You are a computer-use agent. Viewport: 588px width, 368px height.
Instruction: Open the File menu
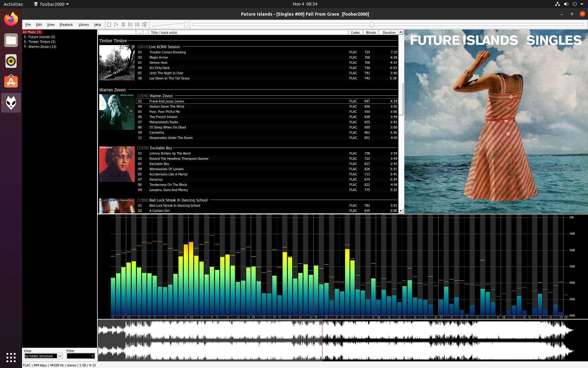click(x=28, y=25)
